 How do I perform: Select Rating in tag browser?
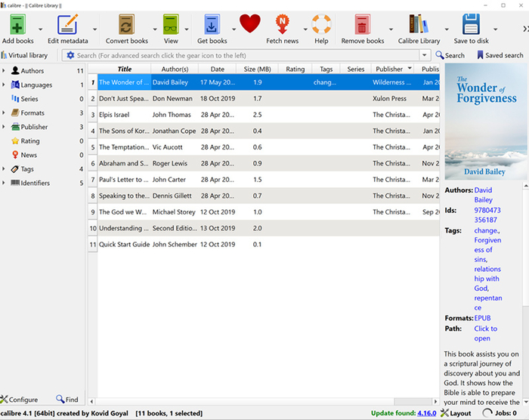click(x=29, y=141)
